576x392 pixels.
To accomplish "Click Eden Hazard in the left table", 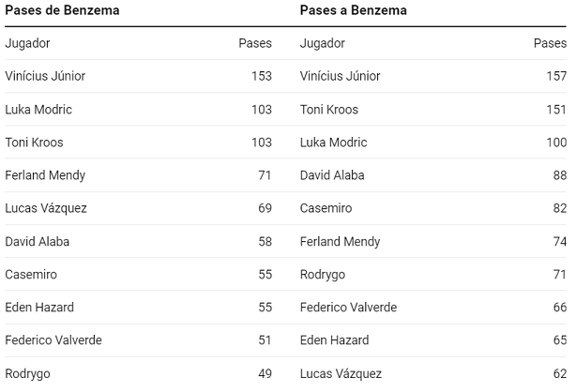I will point(39,308).
